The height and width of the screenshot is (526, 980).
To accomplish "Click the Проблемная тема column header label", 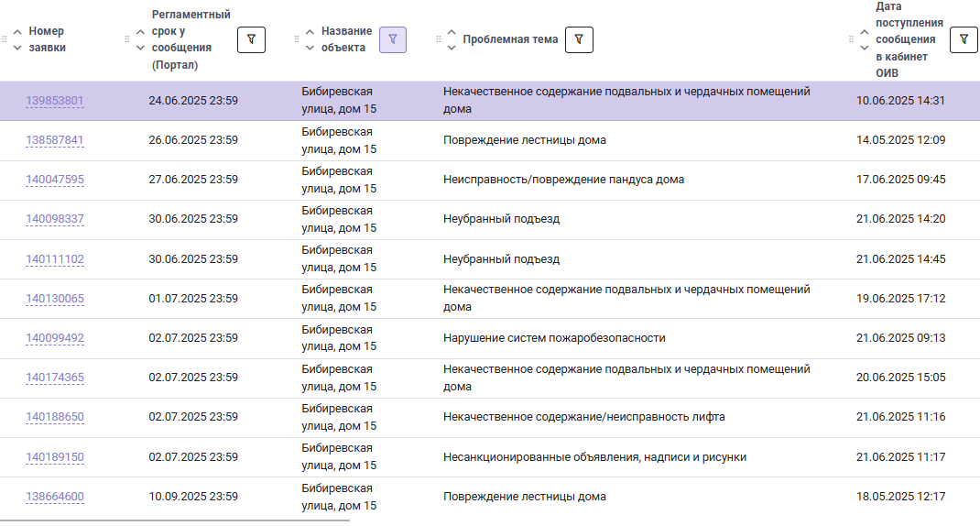I will point(510,39).
